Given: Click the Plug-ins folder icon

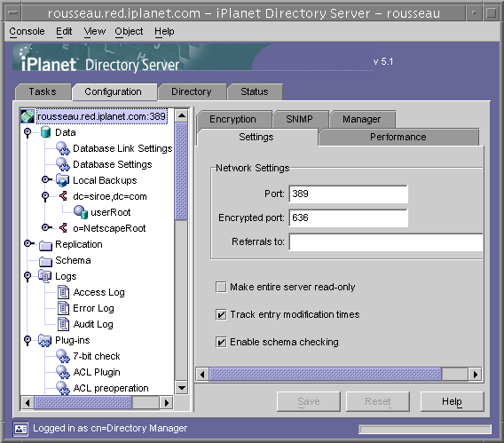Looking at the screenshot, I should (x=44, y=340).
